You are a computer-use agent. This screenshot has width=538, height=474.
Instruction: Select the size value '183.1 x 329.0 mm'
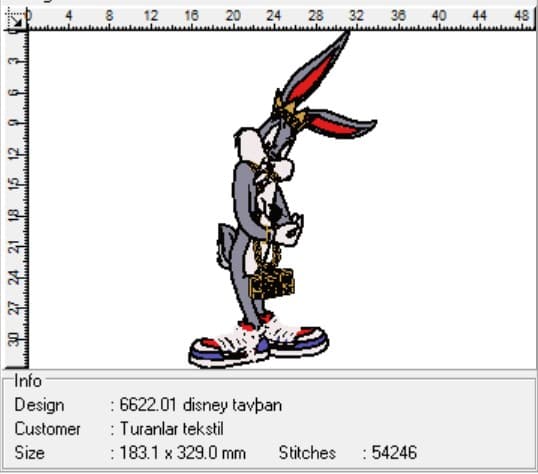(x=183, y=453)
